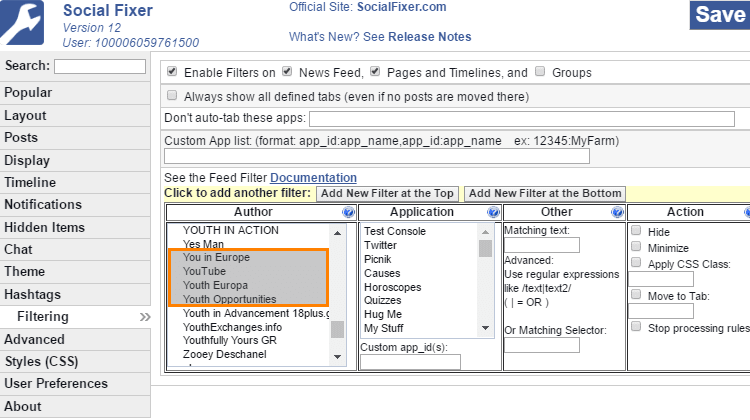This screenshot has height=420, width=750.
Task: Select the Filtering tab
Action: [75, 317]
